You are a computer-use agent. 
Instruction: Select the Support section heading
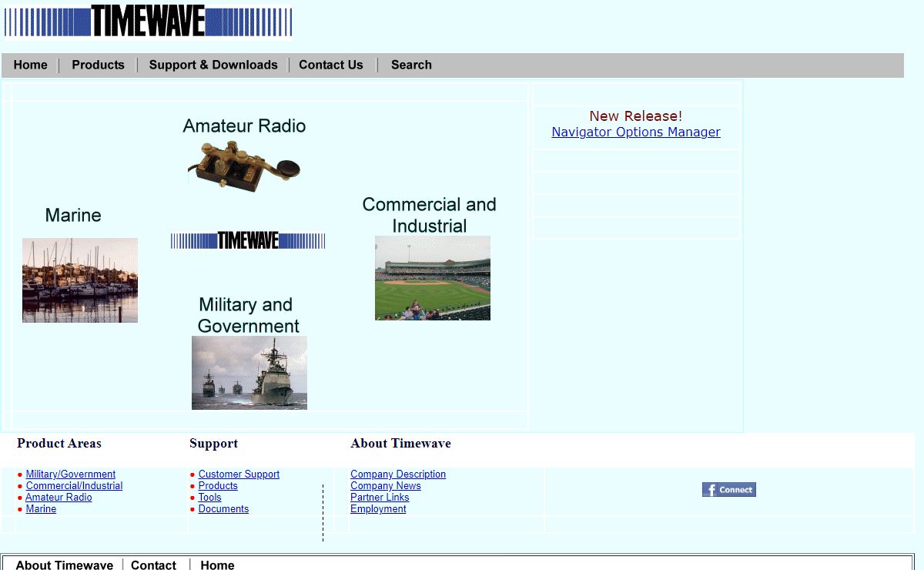point(213,444)
